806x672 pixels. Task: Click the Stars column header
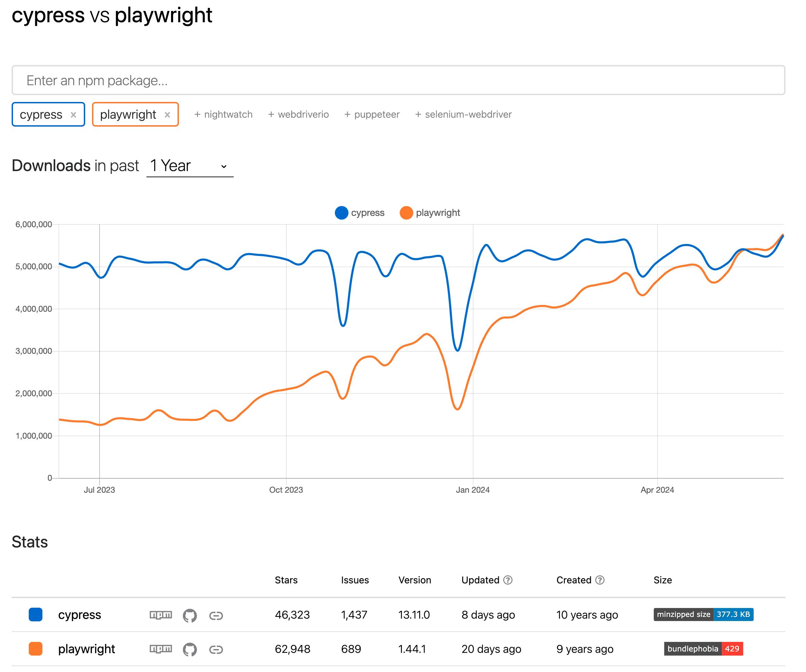286,580
